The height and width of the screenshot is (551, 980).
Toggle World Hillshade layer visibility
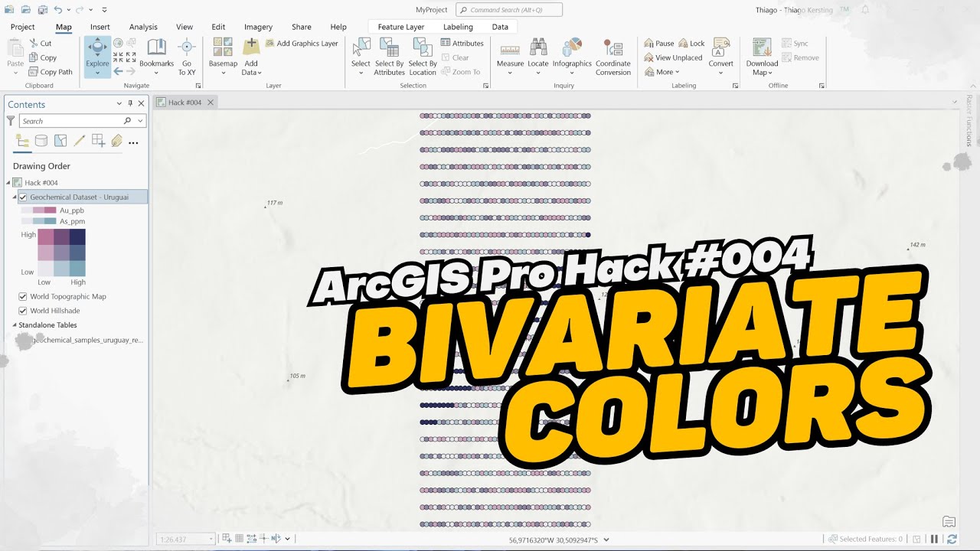(x=23, y=311)
